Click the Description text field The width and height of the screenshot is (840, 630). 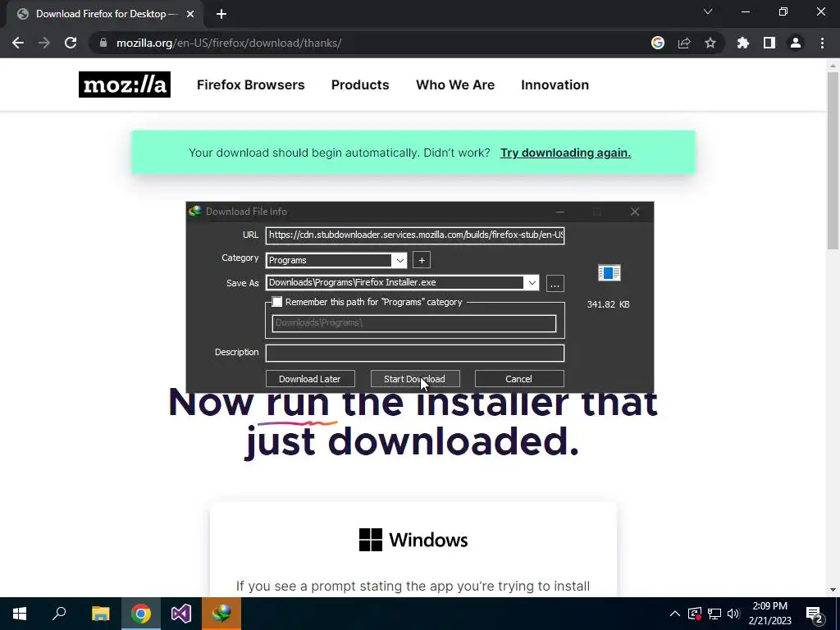coord(415,353)
